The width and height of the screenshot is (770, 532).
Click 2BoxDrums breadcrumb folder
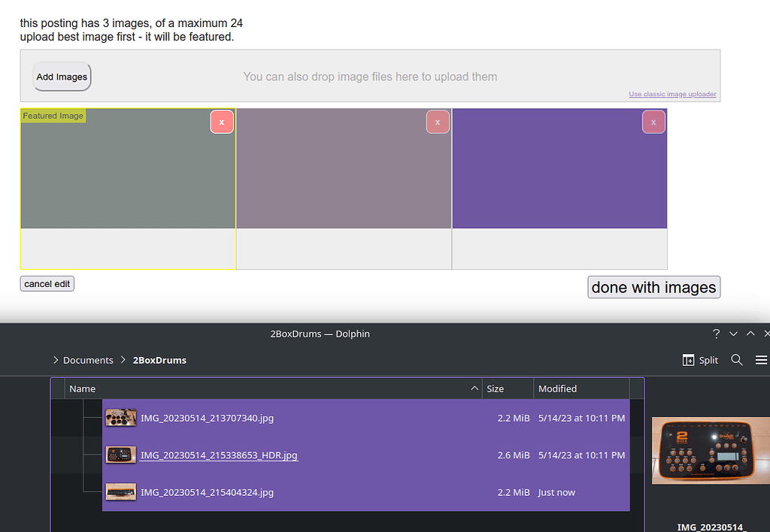click(159, 360)
